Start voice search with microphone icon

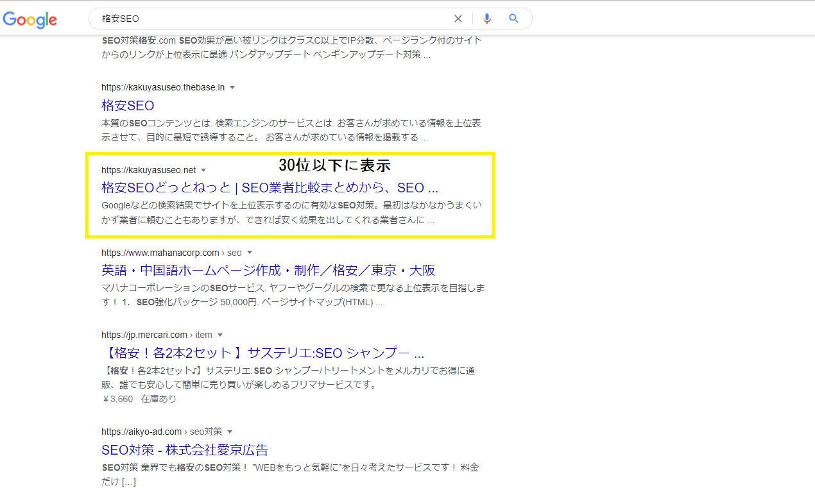click(x=487, y=19)
